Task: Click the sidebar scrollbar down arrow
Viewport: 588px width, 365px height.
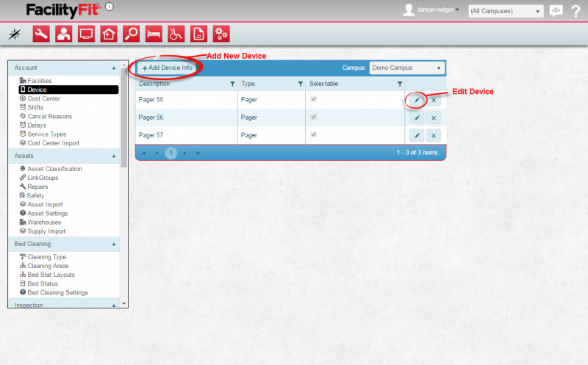Action: 124,304
